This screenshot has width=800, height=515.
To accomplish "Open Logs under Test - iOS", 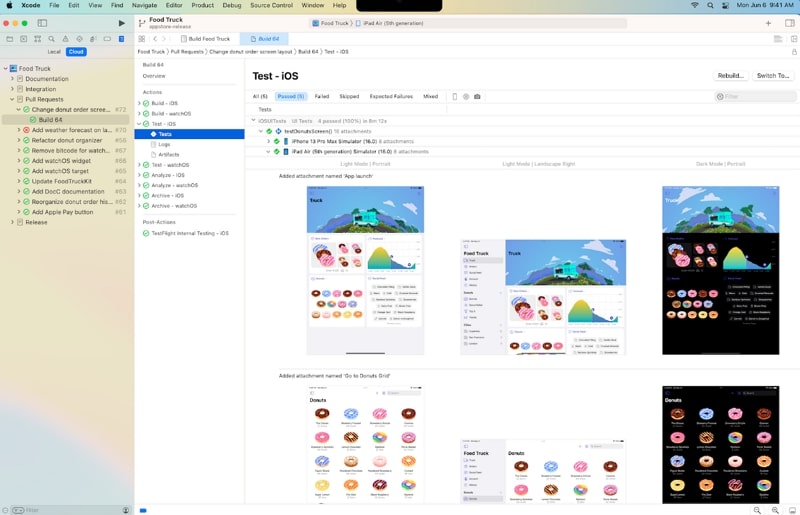I will 164,144.
